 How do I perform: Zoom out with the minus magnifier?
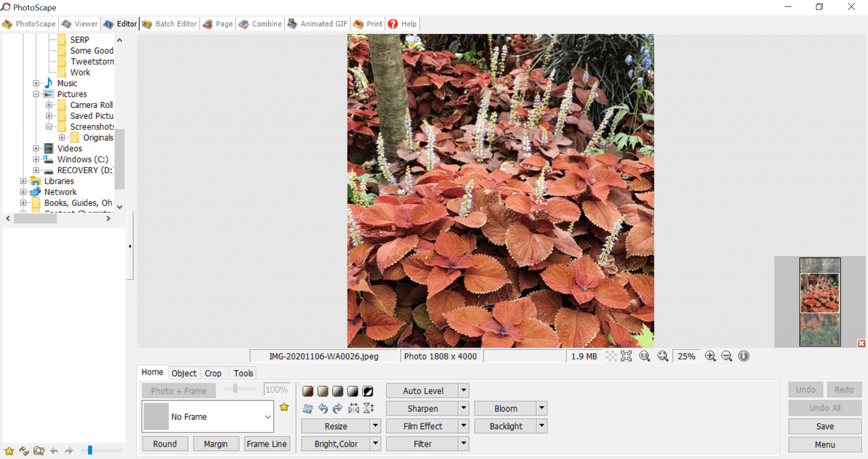coord(727,356)
